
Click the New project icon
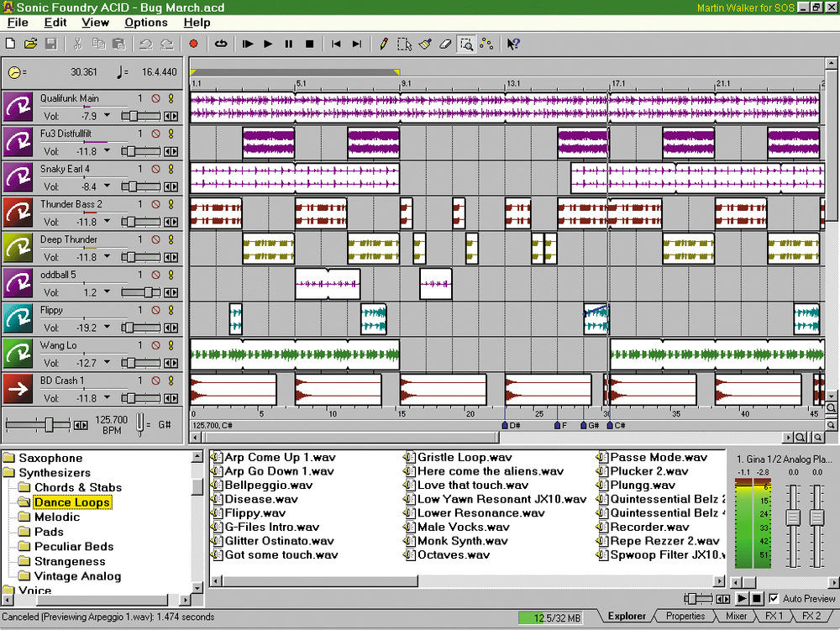tap(10, 44)
